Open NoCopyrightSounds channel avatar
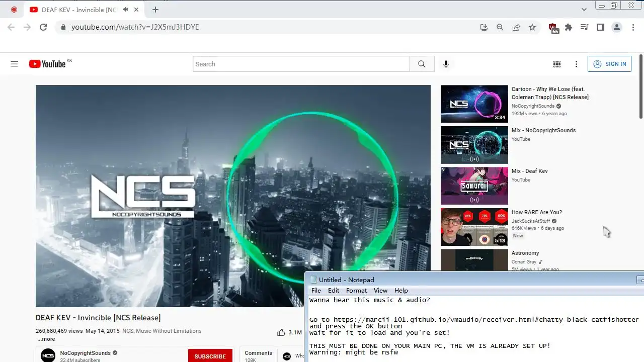Screen dimensions: 644x362 (x=48, y=355)
